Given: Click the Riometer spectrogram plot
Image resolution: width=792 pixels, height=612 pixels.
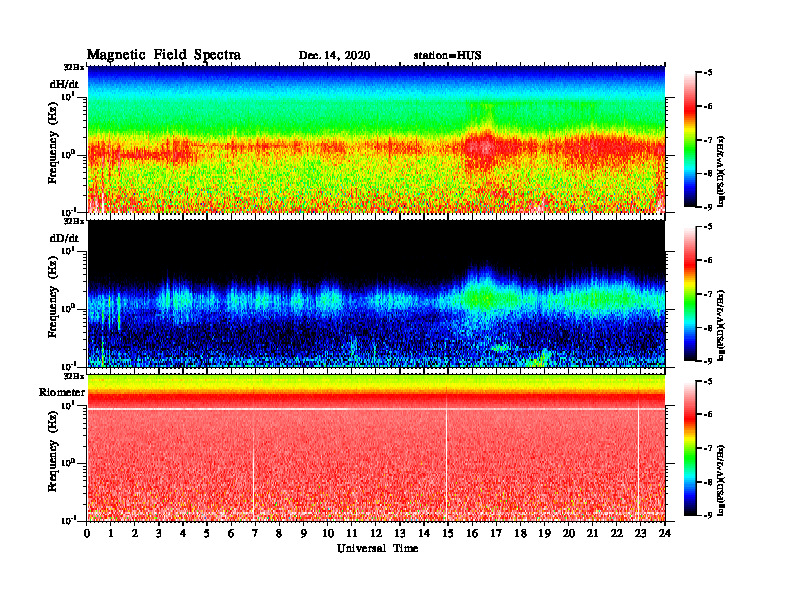Looking at the screenshot, I should point(376,448).
